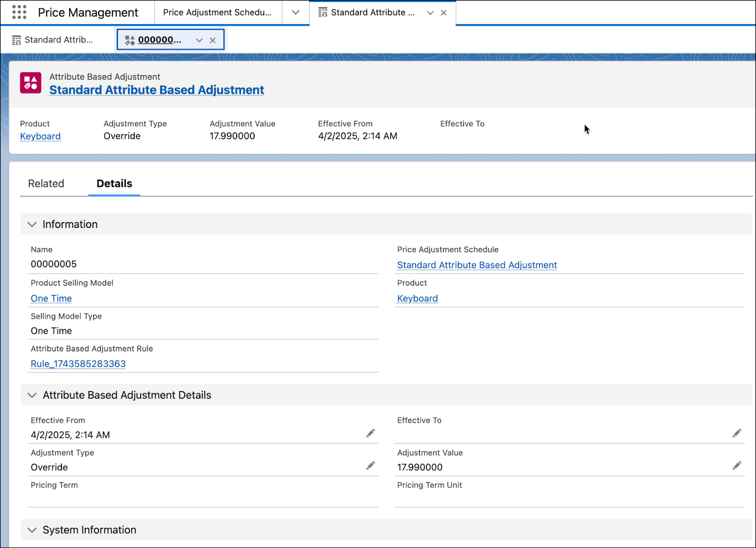Click the Pricing Term label

54,485
